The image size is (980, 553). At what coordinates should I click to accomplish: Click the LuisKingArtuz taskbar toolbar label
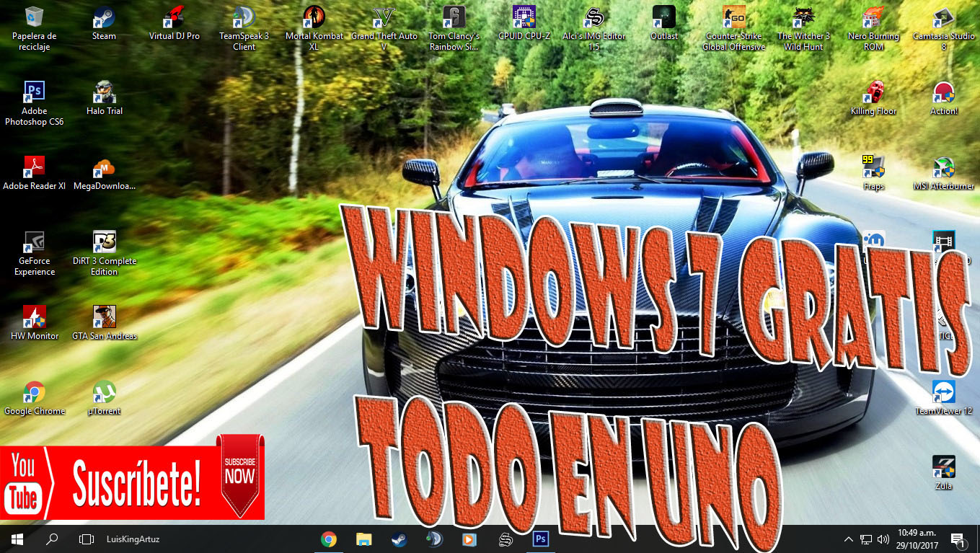pyautogui.click(x=133, y=539)
